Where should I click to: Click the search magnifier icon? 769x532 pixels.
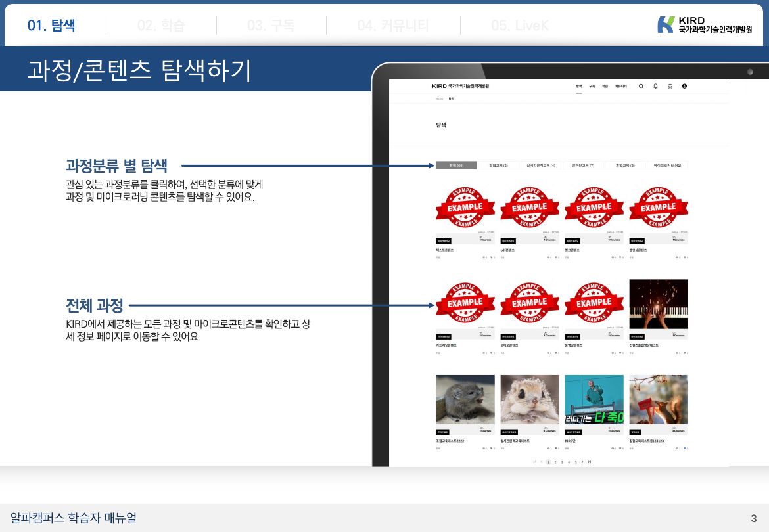[641, 86]
